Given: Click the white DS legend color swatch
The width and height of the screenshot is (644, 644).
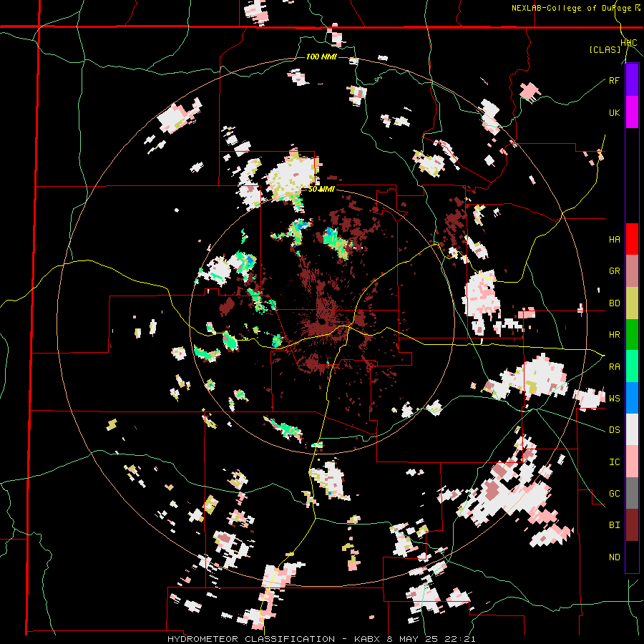Looking at the screenshot, I should [632, 430].
